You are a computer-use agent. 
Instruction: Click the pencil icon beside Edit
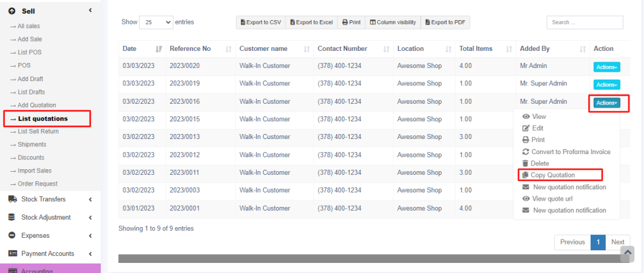click(526, 128)
